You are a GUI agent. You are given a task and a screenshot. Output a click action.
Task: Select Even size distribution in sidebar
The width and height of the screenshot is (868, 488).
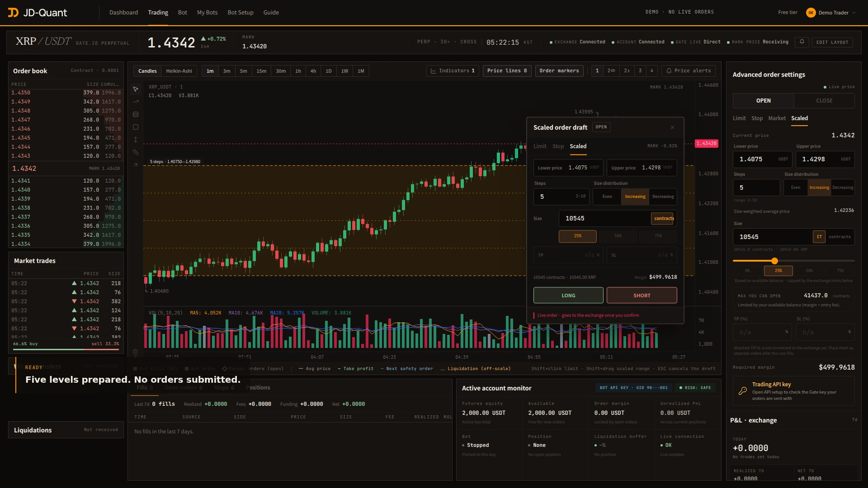[796, 188]
